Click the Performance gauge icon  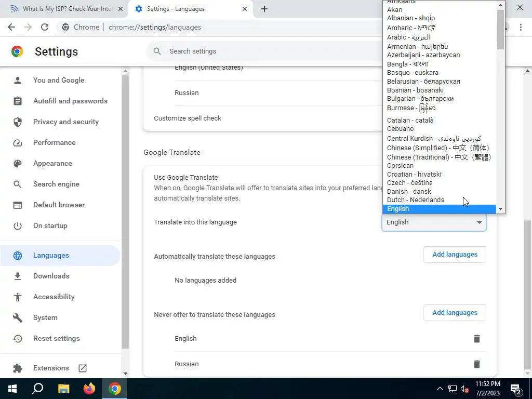pyautogui.click(x=18, y=143)
